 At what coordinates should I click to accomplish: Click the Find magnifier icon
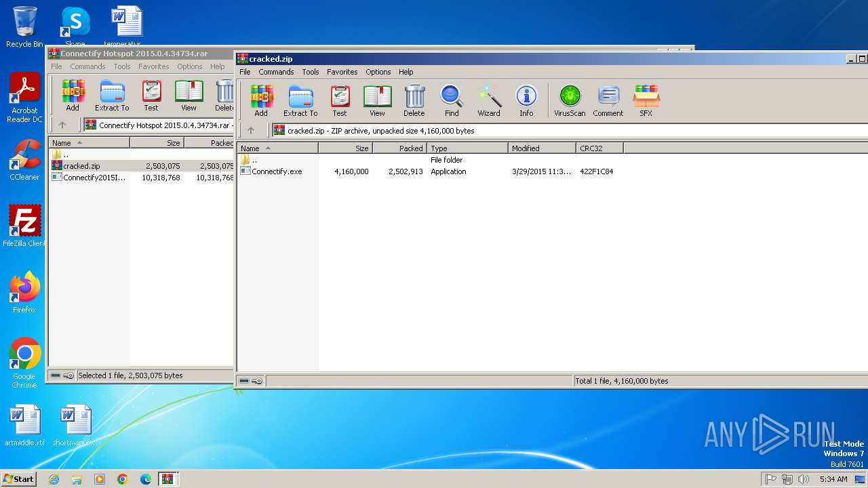click(452, 101)
